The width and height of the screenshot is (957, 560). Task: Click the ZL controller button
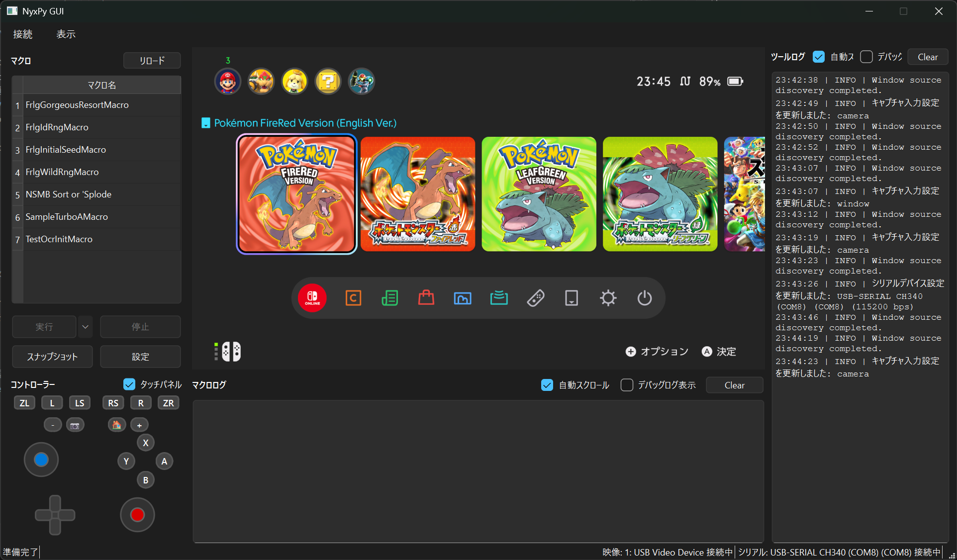[24, 403]
